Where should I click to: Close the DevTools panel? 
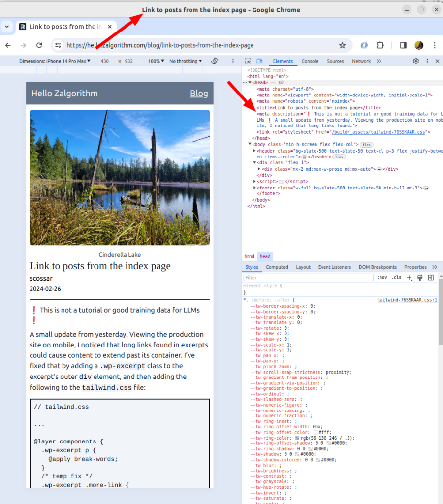click(x=437, y=61)
